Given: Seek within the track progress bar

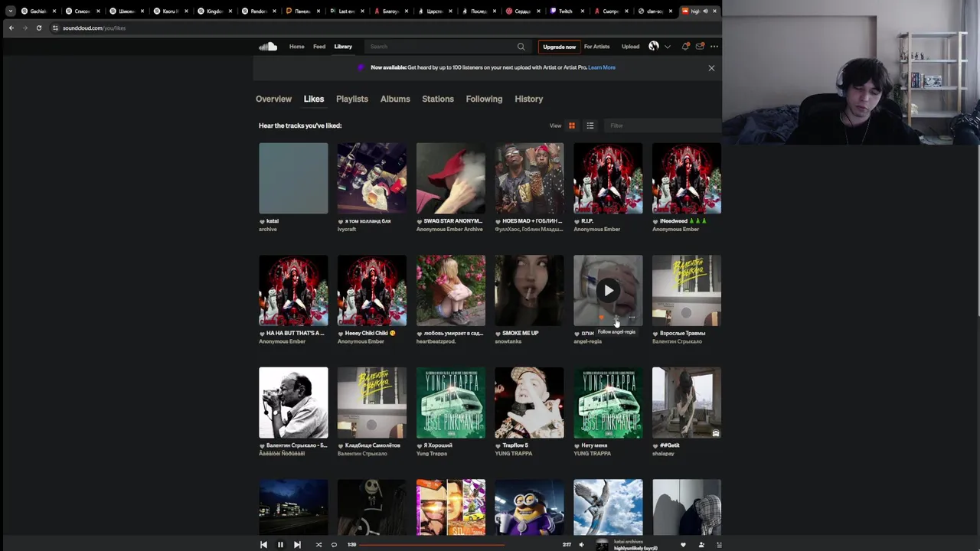Looking at the screenshot, I should pyautogui.click(x=459, y=545).
